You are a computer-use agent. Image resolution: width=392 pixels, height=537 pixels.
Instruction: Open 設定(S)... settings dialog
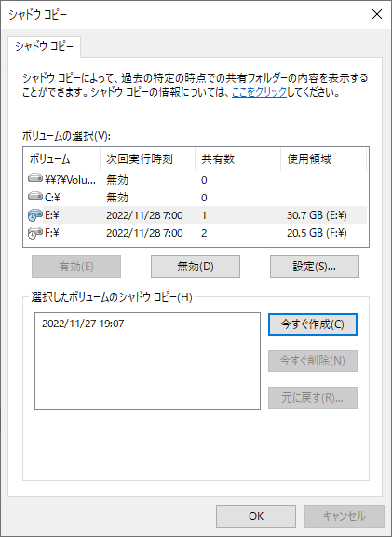coord(315,267)
